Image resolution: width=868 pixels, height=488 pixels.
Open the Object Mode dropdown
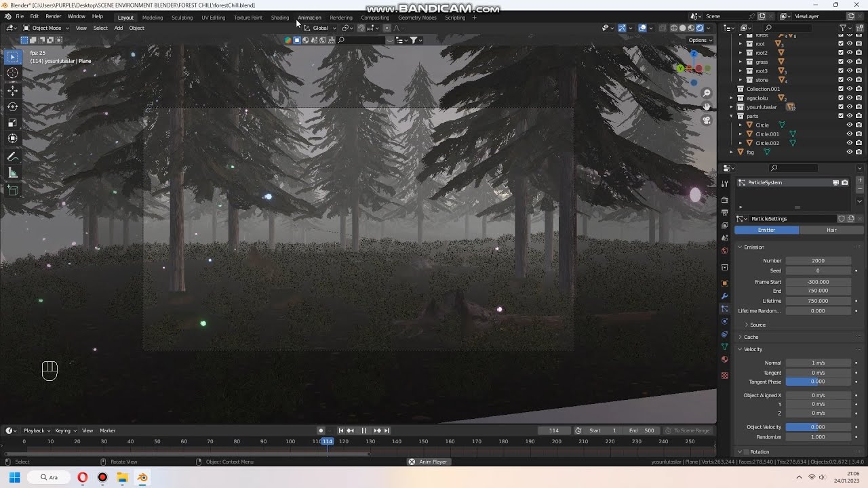pyautogui.click(x=46, y=28)
